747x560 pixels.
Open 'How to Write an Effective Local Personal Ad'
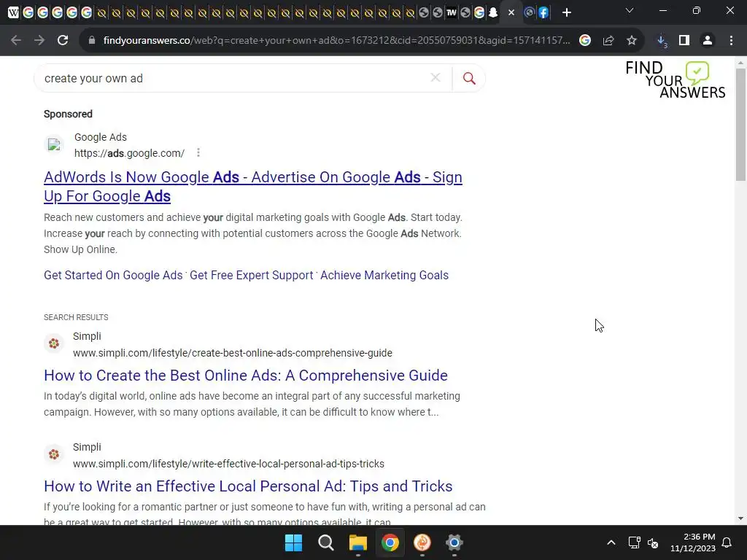point(248,486)
